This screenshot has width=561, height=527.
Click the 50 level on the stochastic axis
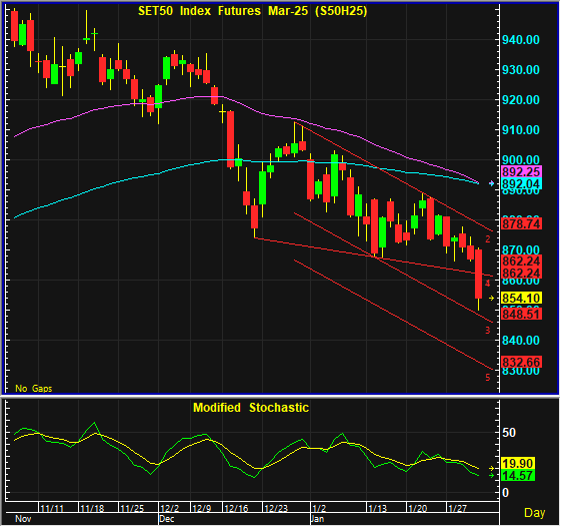pos(509,433)
